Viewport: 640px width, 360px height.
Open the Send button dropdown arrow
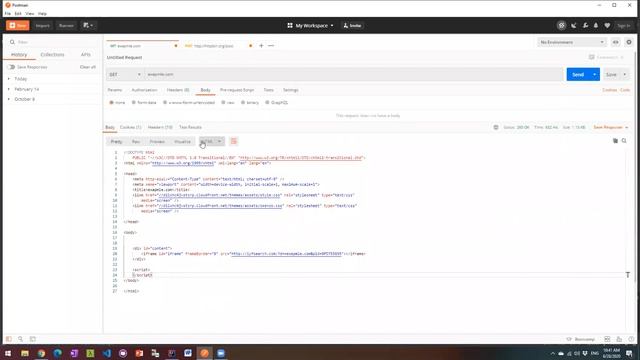tap(595, 74)
